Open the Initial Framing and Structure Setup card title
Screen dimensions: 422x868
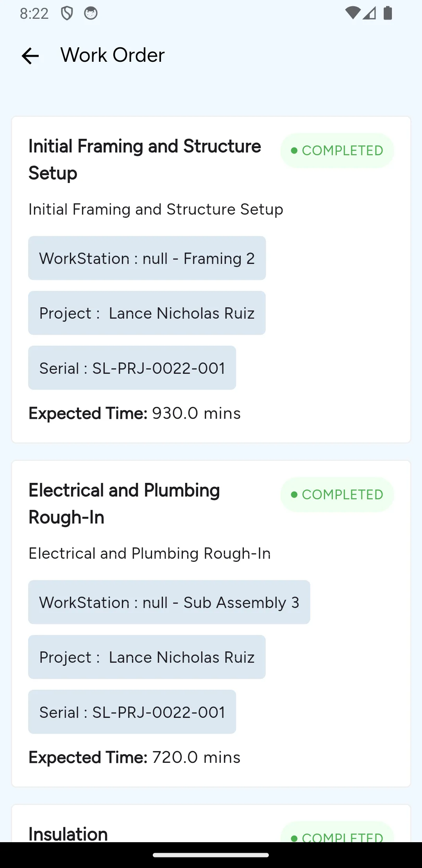coord(145,160)
